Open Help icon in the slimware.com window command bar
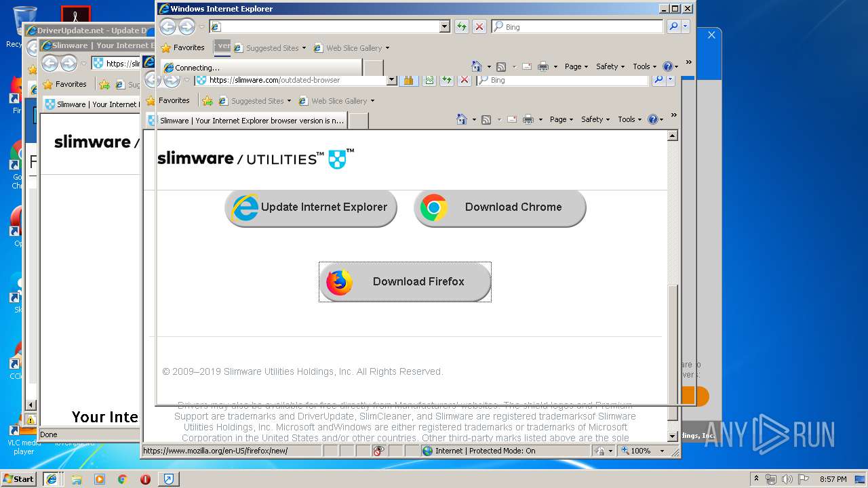The image size is (868, 488). pos(652,119)
